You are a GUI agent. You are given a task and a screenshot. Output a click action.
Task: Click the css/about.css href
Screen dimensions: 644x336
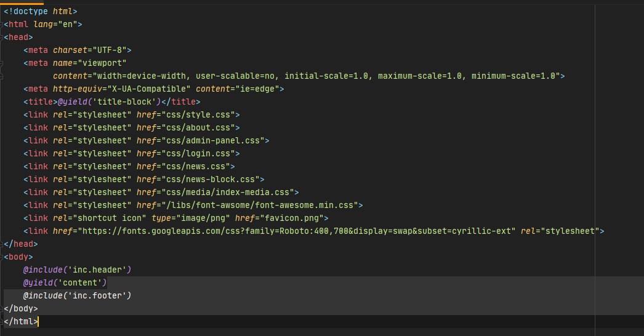click(198, 128)
